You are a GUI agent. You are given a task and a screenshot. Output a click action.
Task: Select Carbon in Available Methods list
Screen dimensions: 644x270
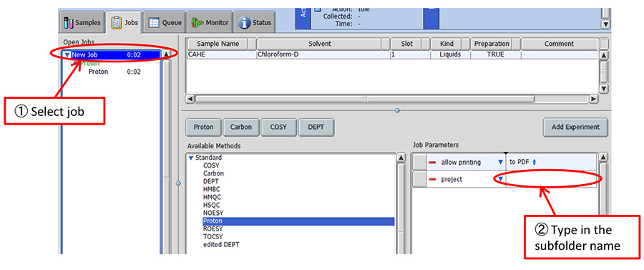click(x=213, y=173)
